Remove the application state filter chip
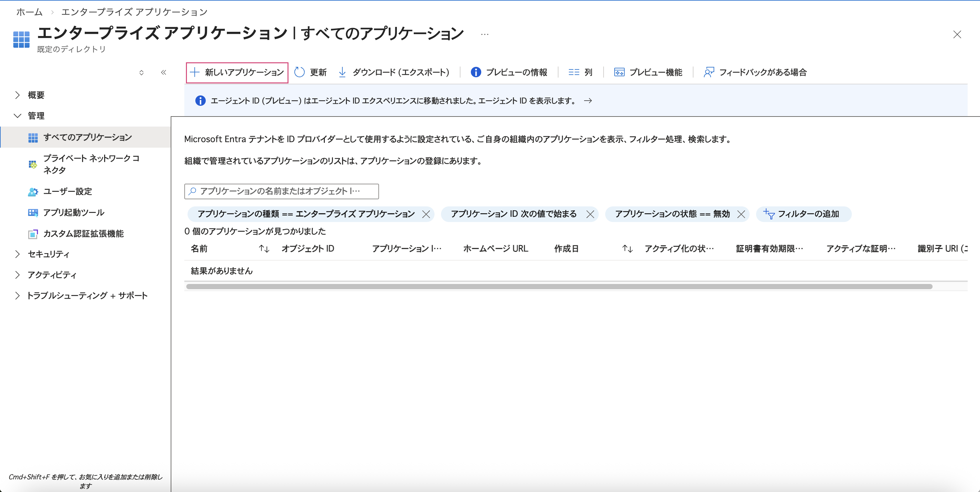 [x=741, y=214]
